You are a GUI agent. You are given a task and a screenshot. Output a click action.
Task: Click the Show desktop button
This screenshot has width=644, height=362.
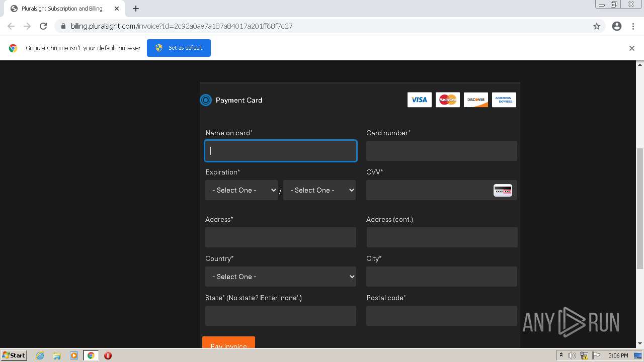pyautogui.click(x=638, y=355)
